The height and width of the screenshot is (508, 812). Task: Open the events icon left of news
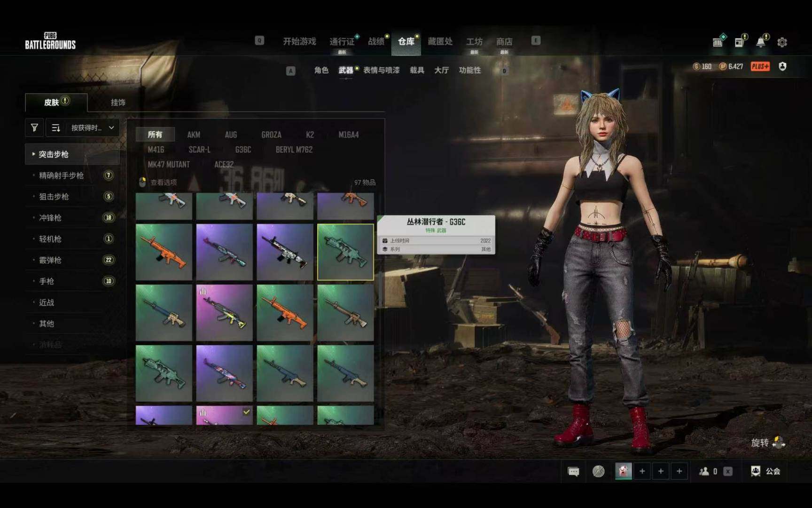click(718, 42)
